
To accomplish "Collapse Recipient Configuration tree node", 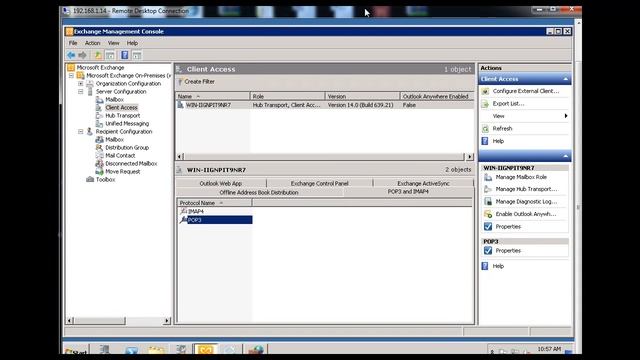I will click(80, 131).
